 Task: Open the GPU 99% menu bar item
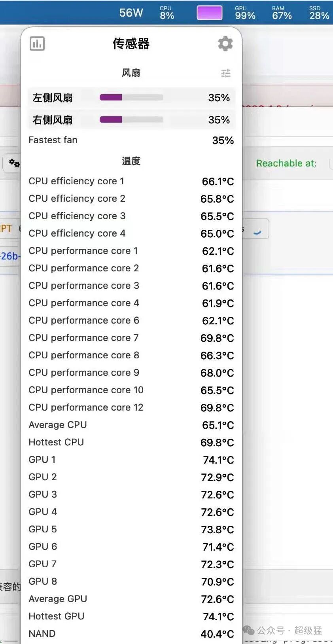[x=245, y=13]
